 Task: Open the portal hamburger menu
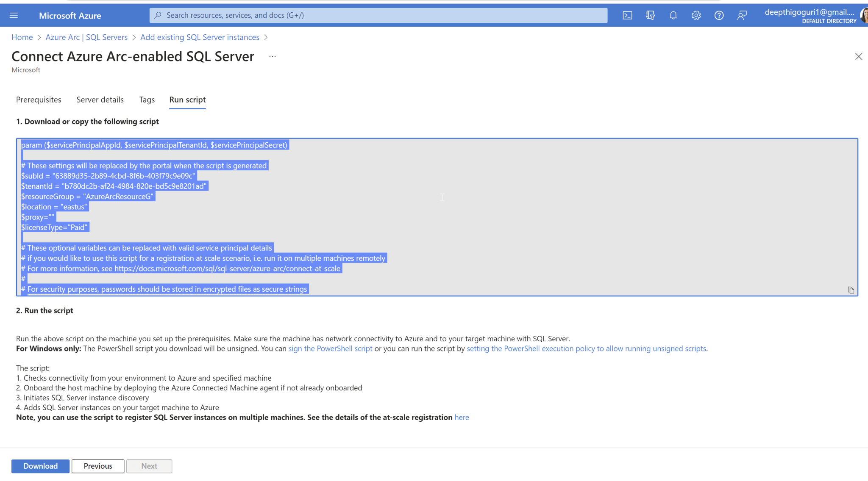14,15
